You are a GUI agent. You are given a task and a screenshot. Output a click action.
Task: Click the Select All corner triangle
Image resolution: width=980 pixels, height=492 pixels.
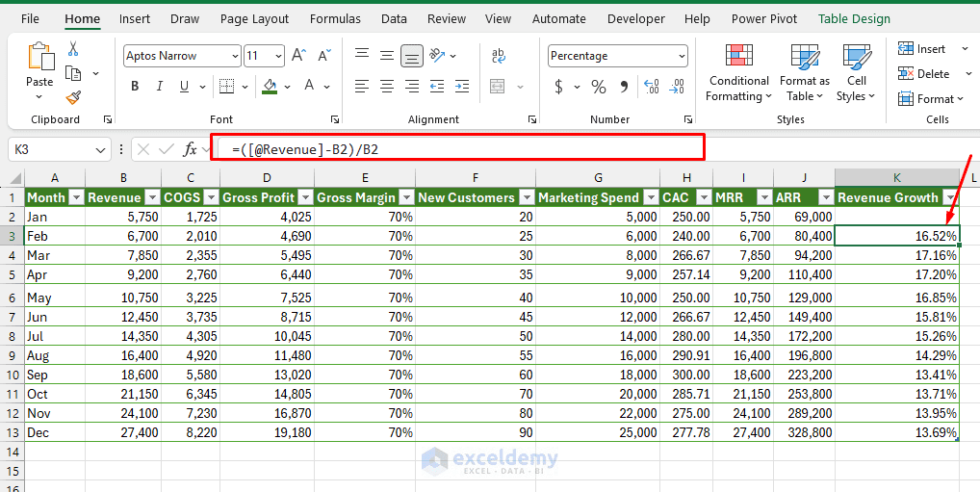[x=15, y=179]
